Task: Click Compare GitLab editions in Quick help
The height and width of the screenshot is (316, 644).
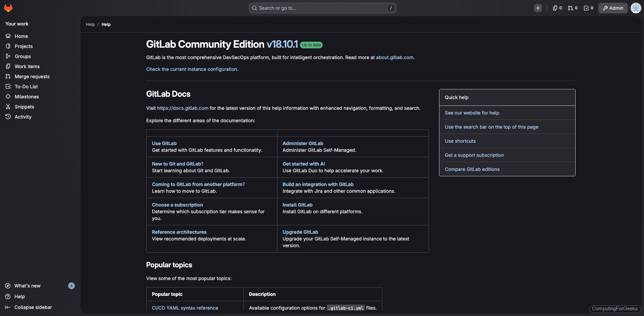Action: [472, 169]
